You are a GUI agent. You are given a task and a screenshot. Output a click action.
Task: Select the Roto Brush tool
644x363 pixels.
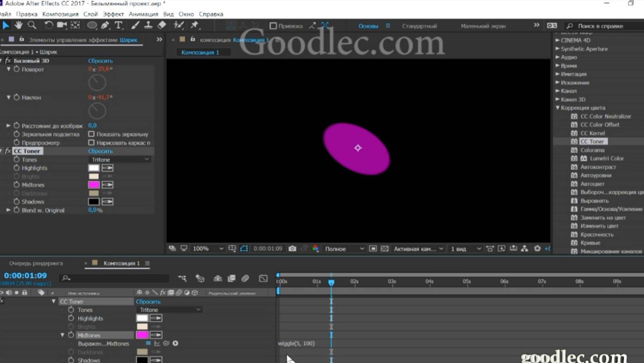(178, 25)
